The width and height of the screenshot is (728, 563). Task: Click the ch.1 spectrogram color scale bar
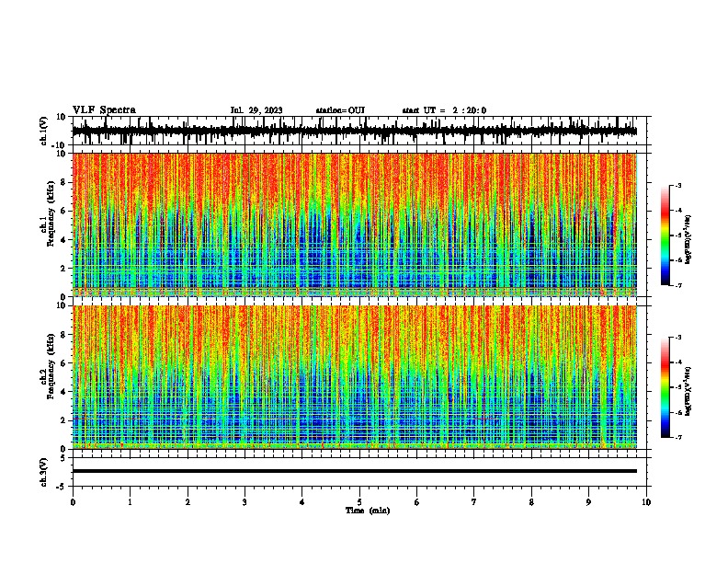(x=665, y=236)
